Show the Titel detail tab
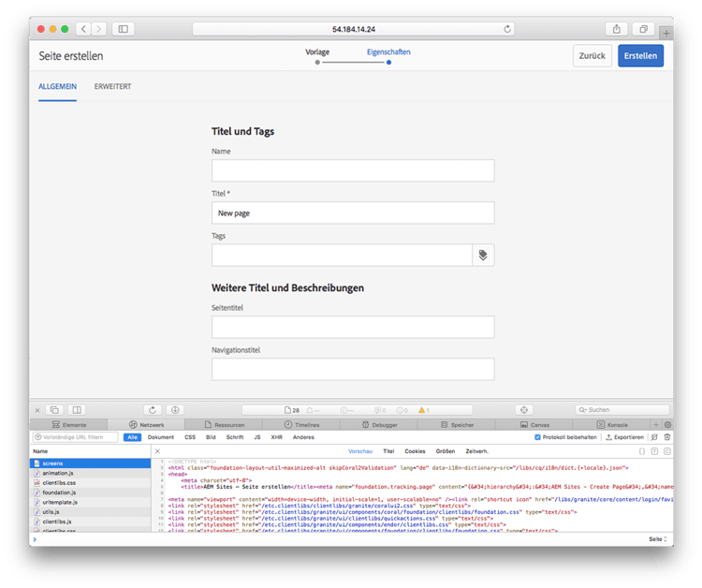 point(388,451)
